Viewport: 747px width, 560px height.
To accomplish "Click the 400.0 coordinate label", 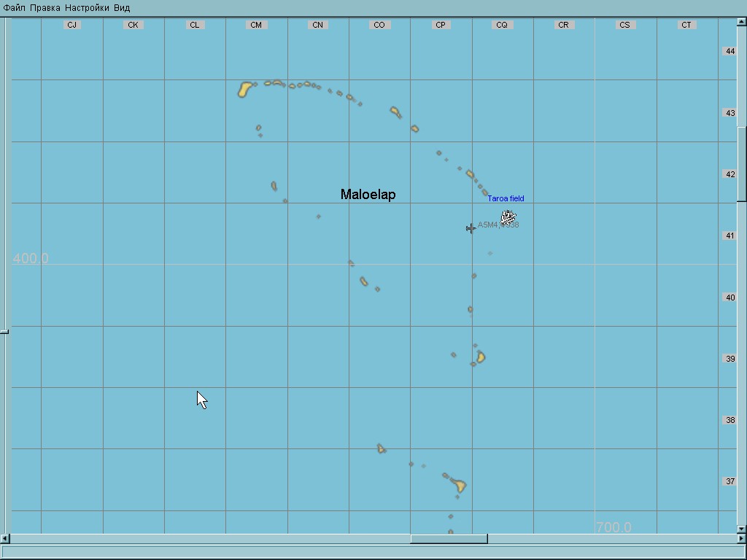I will tap(31, 258).
